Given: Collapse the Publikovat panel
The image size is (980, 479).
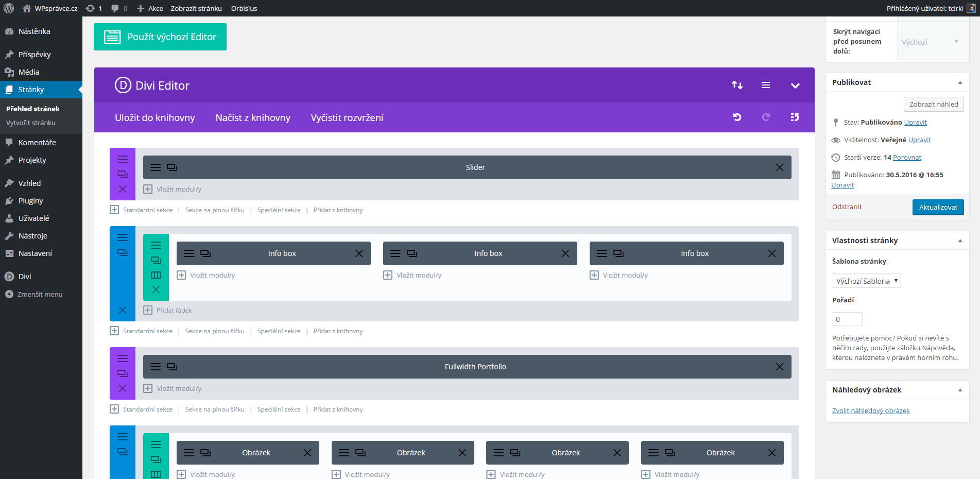Looking at the screenshot, I should (960, 82).
